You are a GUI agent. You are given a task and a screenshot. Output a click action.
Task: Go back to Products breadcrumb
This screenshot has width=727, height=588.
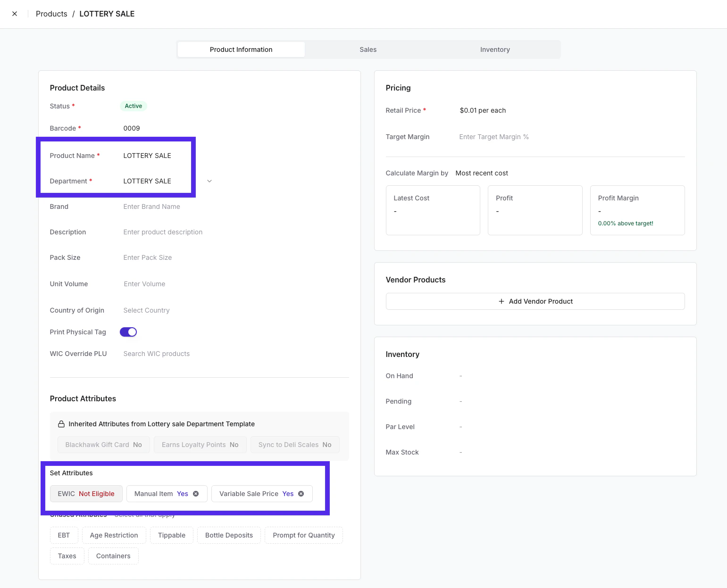[51, 14]
